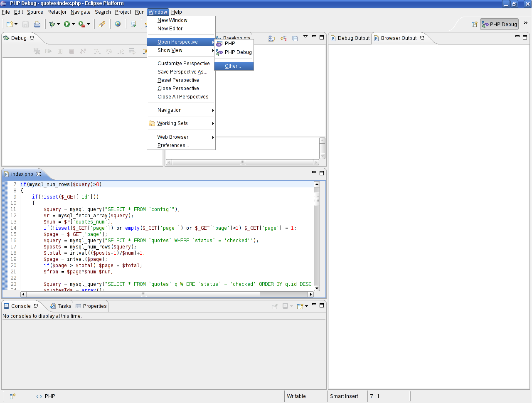
Task: Click the green Run icon
Action: pos(66,24)
